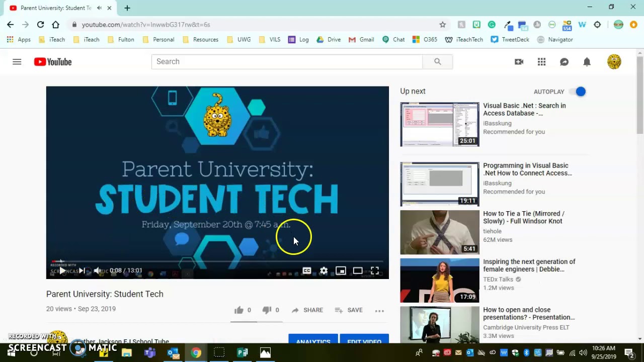Open Publisher from the taskbar
Image resolution: width=644 pixels, height=362 pixels.
(243, 353)
